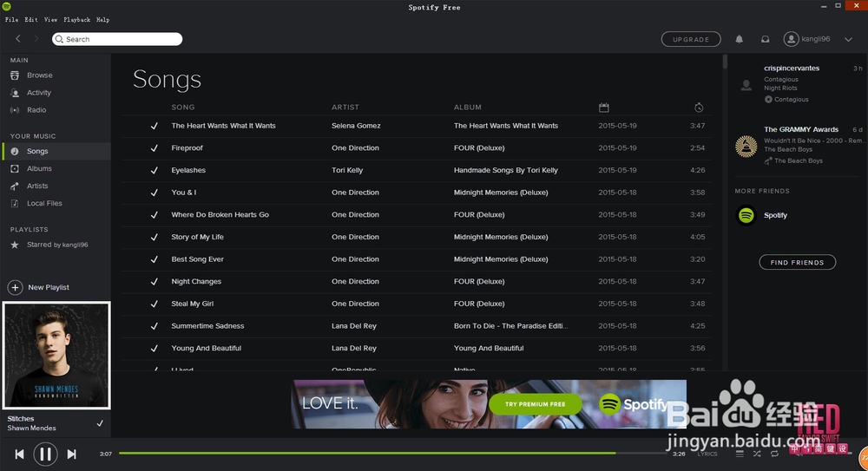Open Tori Kelly artist link
Image resolution: width=868 pixels, height=471 pixels.
[347, 171]
